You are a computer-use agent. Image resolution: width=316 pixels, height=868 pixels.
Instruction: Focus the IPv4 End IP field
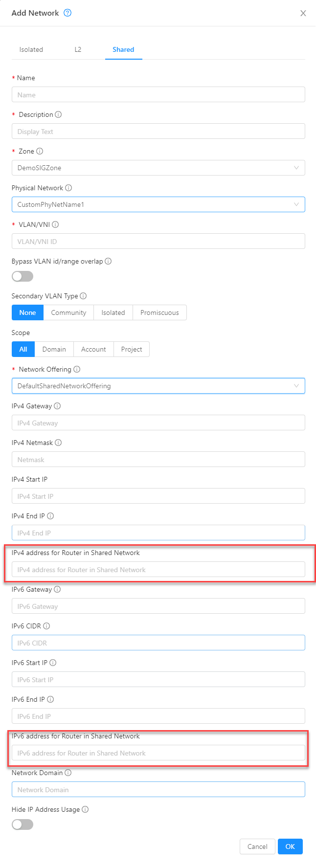tap(158, 533)
